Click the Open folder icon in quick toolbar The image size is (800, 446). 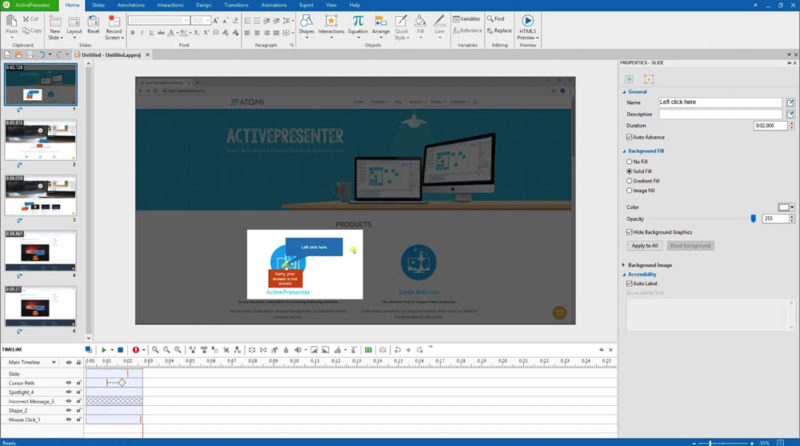(18, 55)
